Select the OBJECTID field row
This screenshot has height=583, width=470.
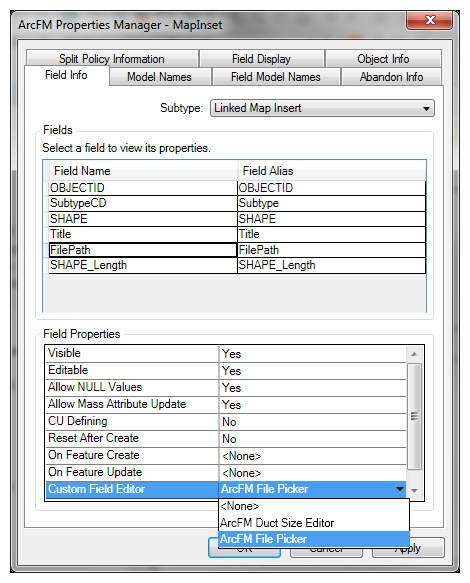coord(237,188)
